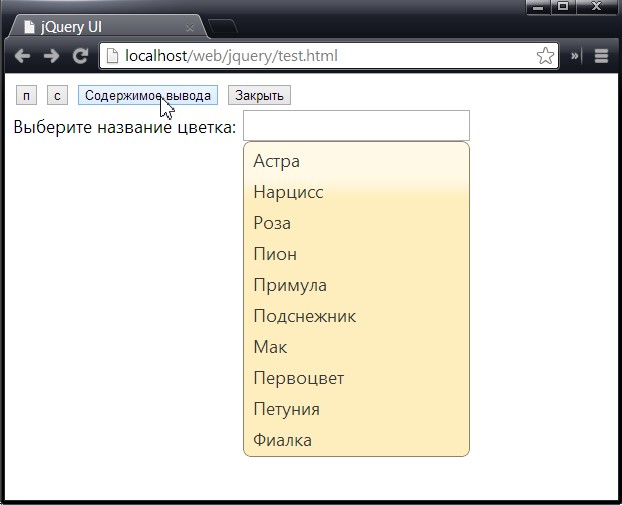Select 'Фиалка' menu entry

356,440
